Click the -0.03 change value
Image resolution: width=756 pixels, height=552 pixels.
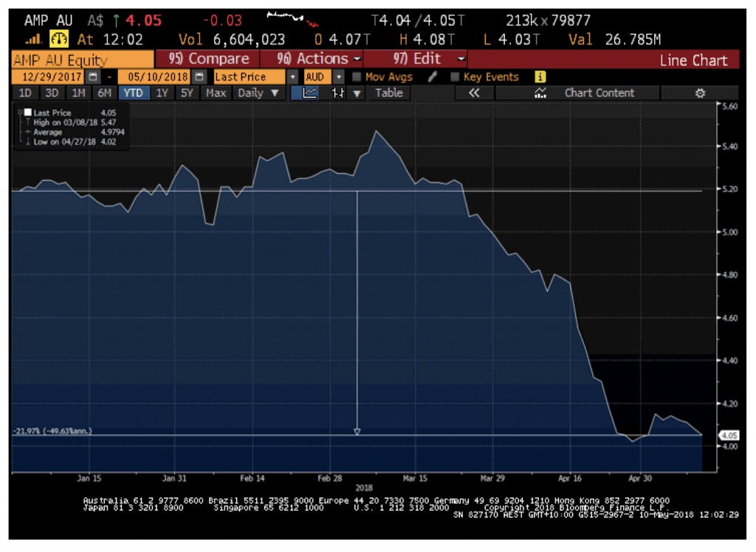[x=222, y=21]
